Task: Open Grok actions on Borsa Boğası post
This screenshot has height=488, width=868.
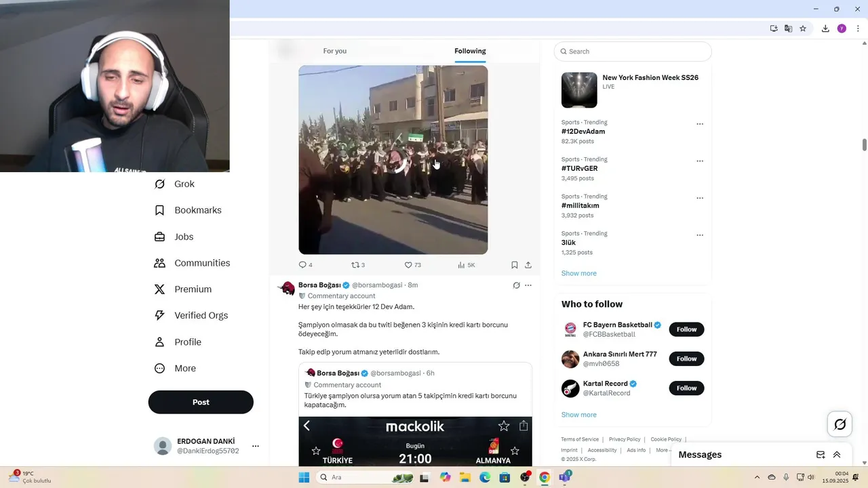Action: (516, 285)
